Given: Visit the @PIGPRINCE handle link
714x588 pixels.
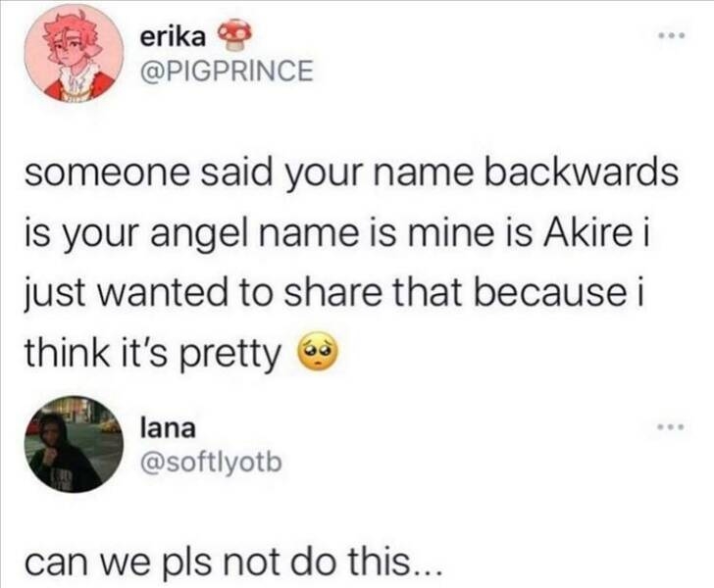Looking at the screenshot, I should pyautogui.click(x=228, y=71).
